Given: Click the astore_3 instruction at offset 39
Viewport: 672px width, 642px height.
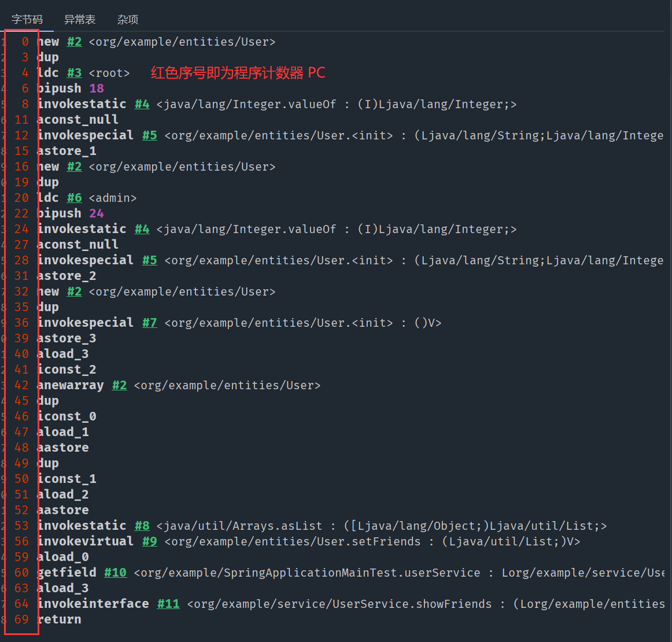Looking at the screenshot, I should point(67,338).
